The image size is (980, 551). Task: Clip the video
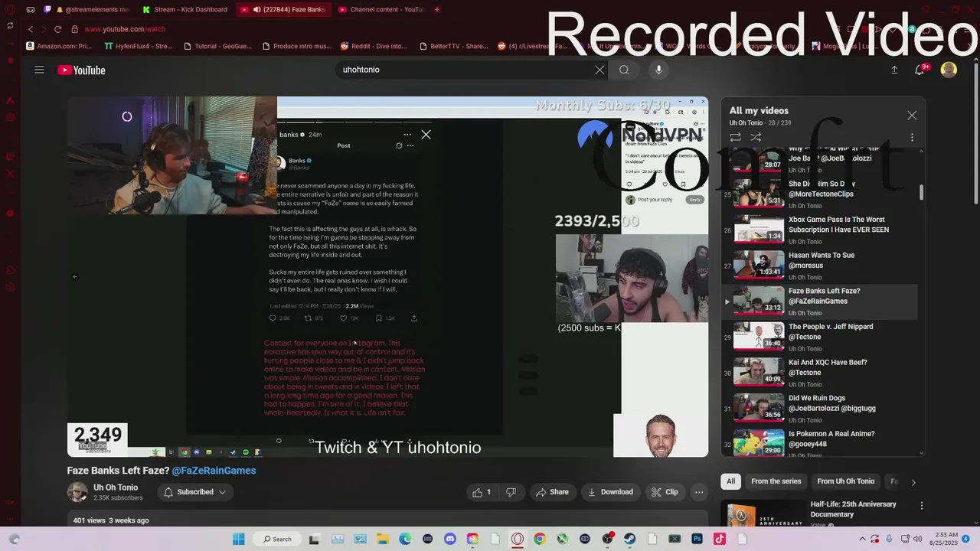(x=665, y=492)
